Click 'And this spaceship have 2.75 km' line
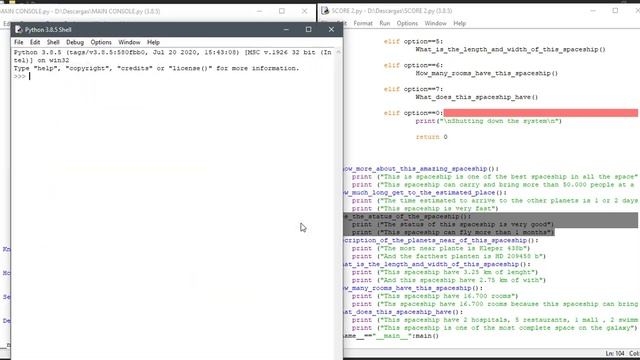Image resolution: width=640 pixels, height=360 pixels. (x=449, y=280)
